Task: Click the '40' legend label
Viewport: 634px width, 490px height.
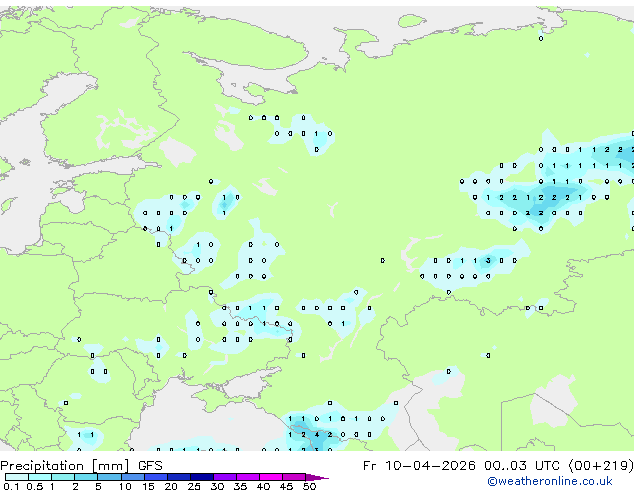Action: [264, 486]
